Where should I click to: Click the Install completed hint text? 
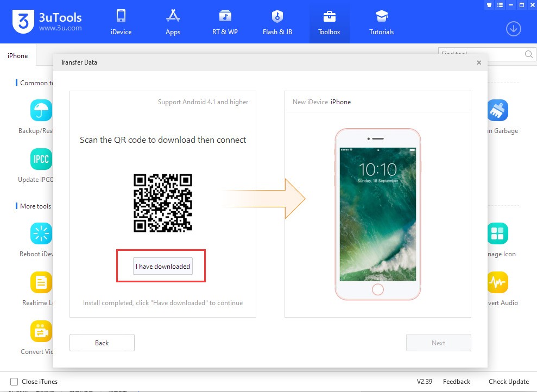(x=163, y=303)
